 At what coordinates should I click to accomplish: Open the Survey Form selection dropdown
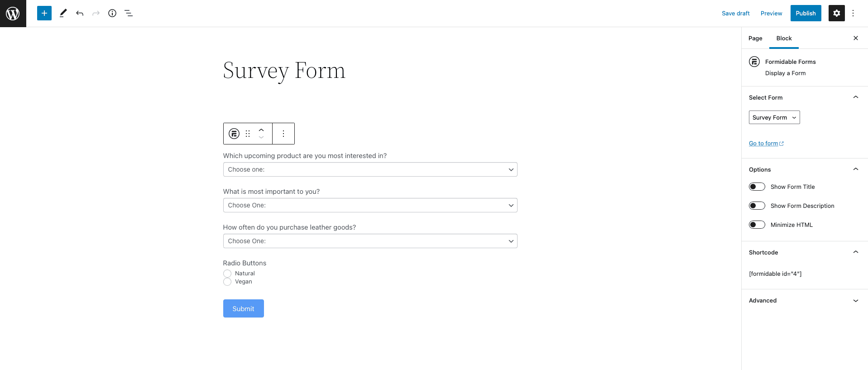(774, 117)
